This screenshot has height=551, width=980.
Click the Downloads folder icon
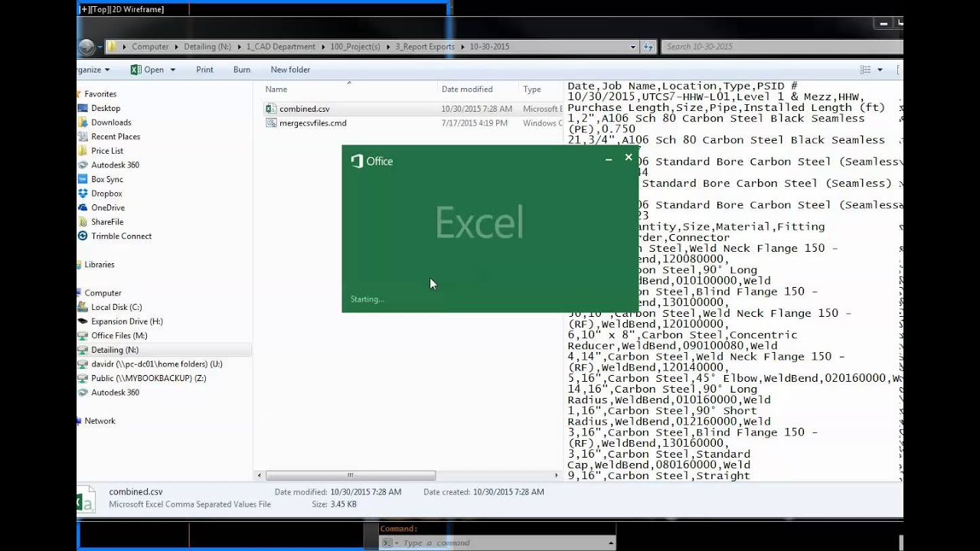(83, 122)
